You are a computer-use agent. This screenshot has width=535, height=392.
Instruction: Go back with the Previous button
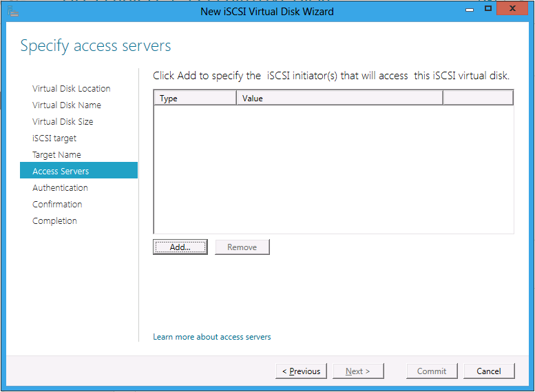pos(301,371)
